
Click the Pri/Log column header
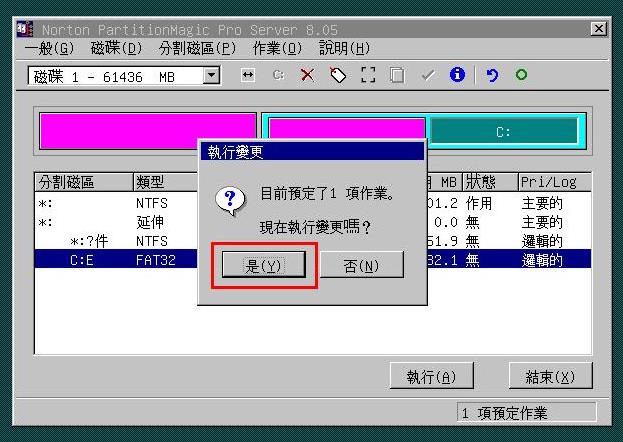555,182
